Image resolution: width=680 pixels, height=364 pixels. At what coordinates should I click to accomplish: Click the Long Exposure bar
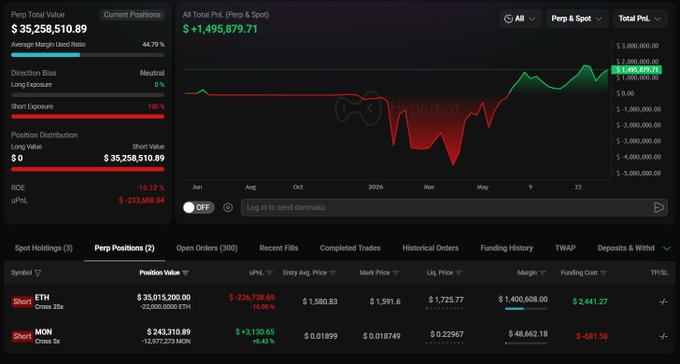[88, 95]
